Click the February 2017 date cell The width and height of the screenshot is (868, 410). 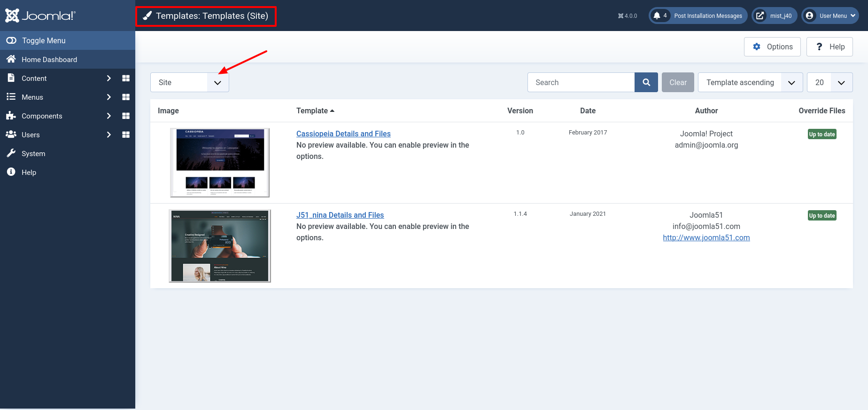click(588, 133)
